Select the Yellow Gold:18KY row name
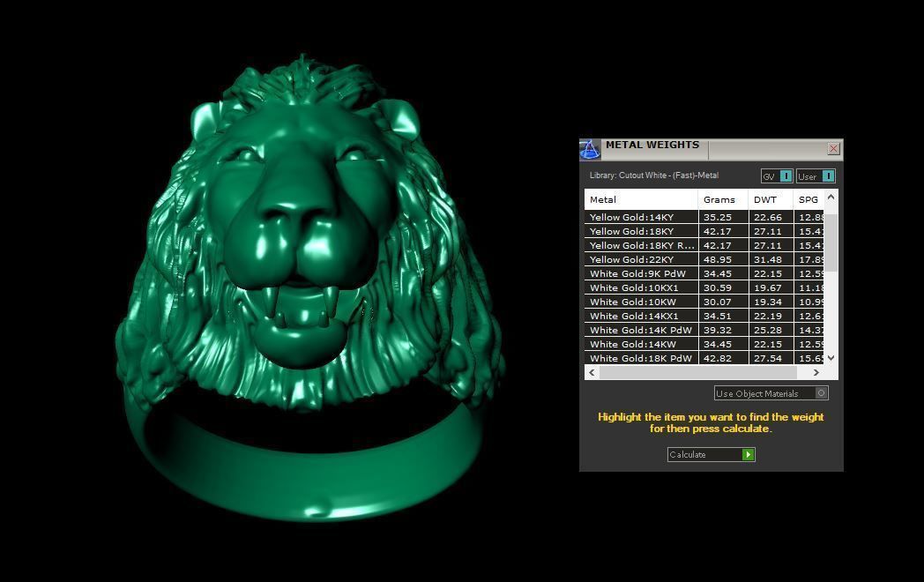The height and width of the screenshot is (582, 924). pyautogui.click(x=631, y=231)
